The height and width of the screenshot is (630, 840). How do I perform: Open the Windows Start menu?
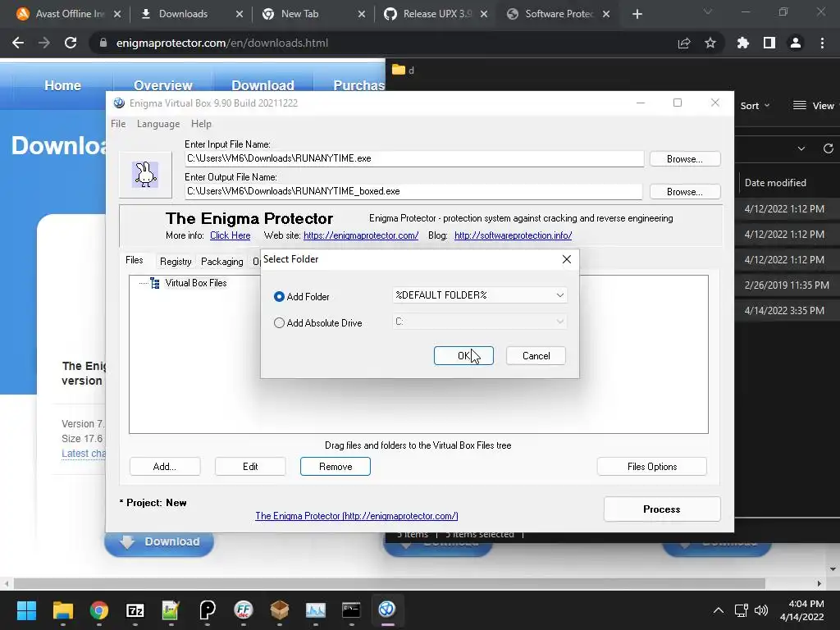tap(26, 610)
